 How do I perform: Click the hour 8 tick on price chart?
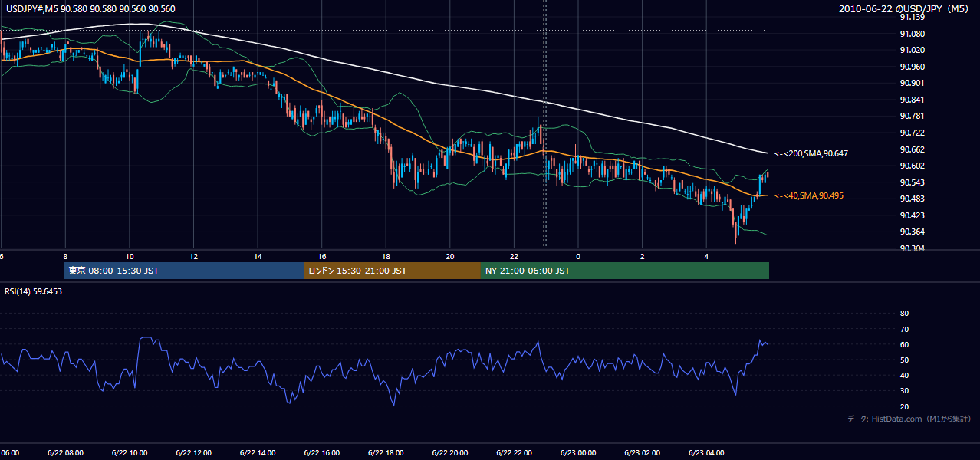tap(65, 257)
